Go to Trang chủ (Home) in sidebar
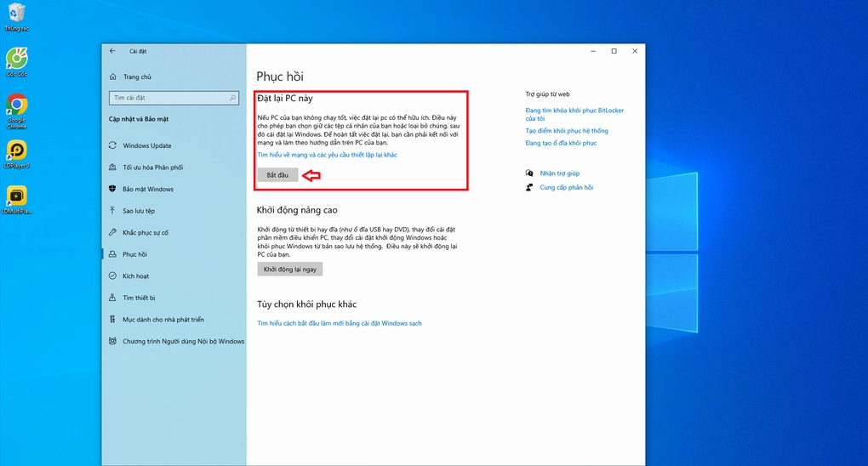The width and height of the screenshot is (868, 466). (136, 77)
